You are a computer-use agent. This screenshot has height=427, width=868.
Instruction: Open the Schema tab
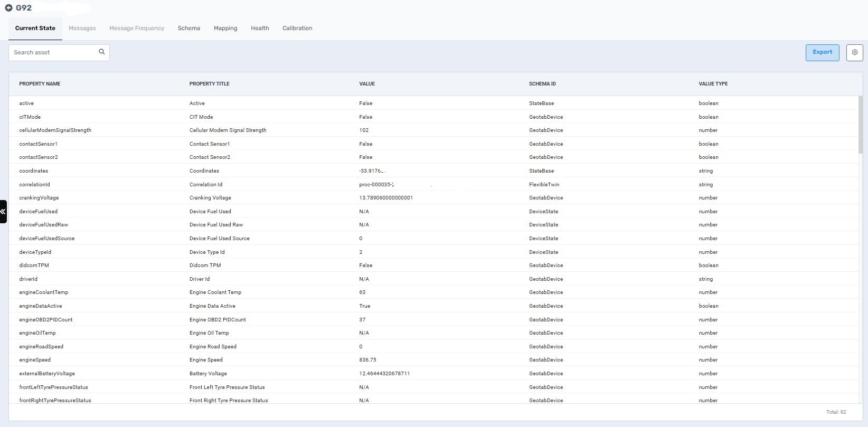click(x=189, y=29)
